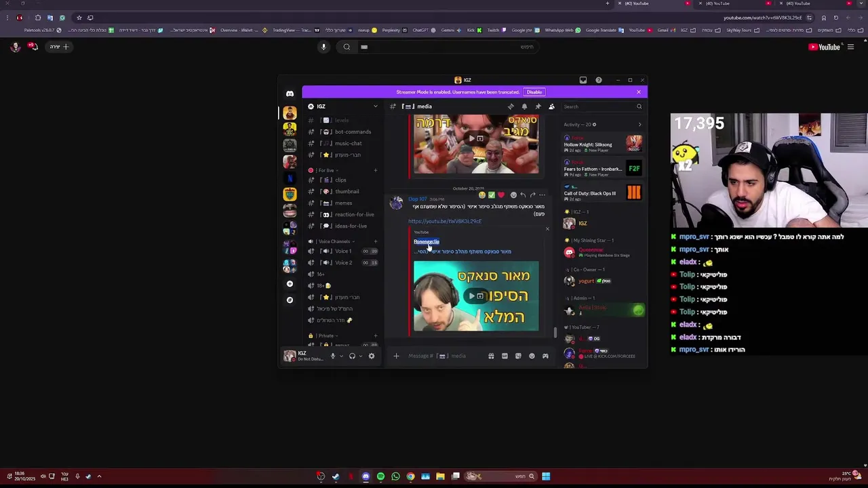Add red heart reaction to message
Image resolution: width=868 pixels, height=488 pixels.
(501, 195)
